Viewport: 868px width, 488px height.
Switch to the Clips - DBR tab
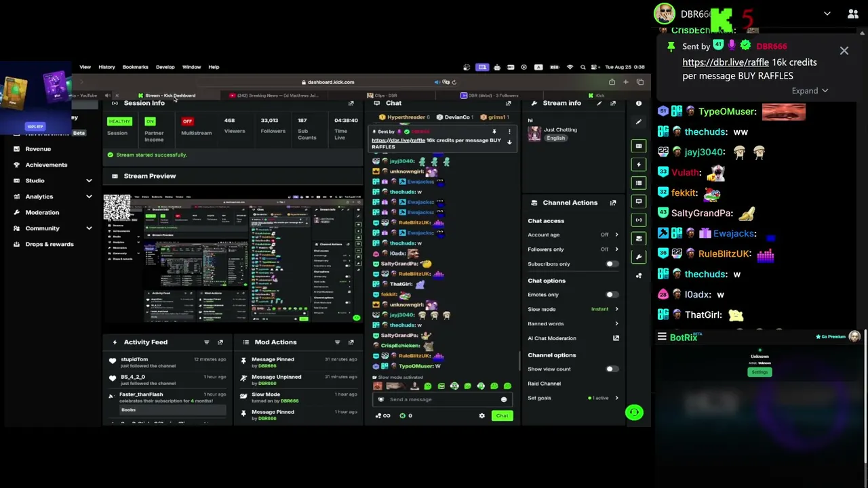[382, 96]
